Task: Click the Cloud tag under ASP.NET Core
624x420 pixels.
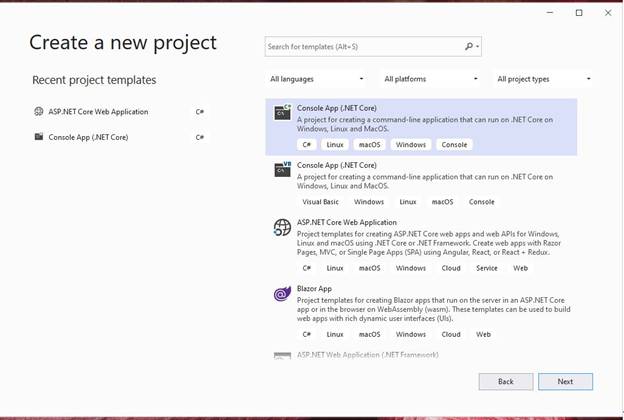Action: pyautogui.click(x=451, y=268)
